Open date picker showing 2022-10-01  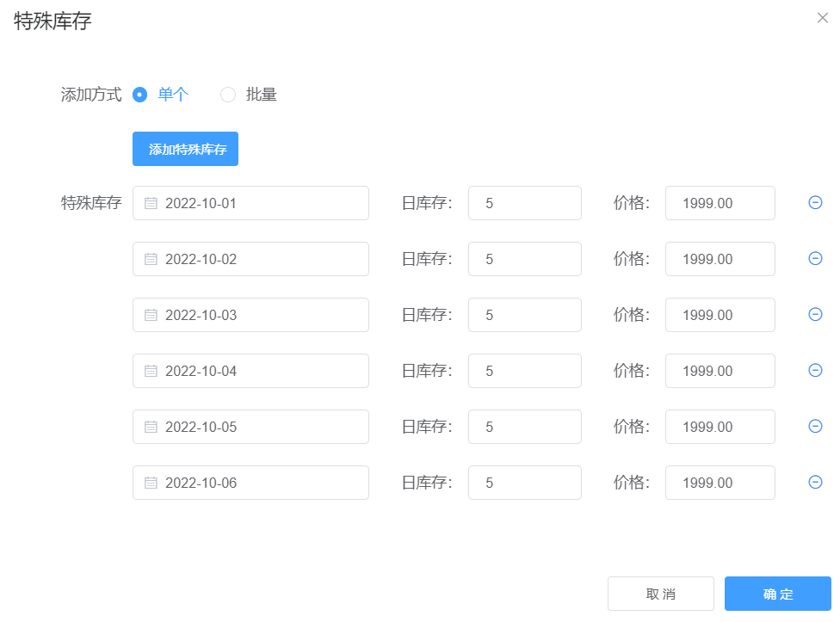click(x=250, y=203)
